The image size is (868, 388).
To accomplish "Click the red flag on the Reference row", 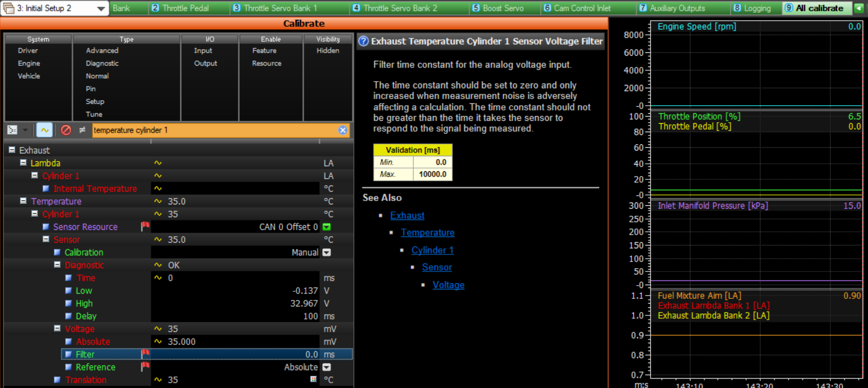I will [145, 366].
